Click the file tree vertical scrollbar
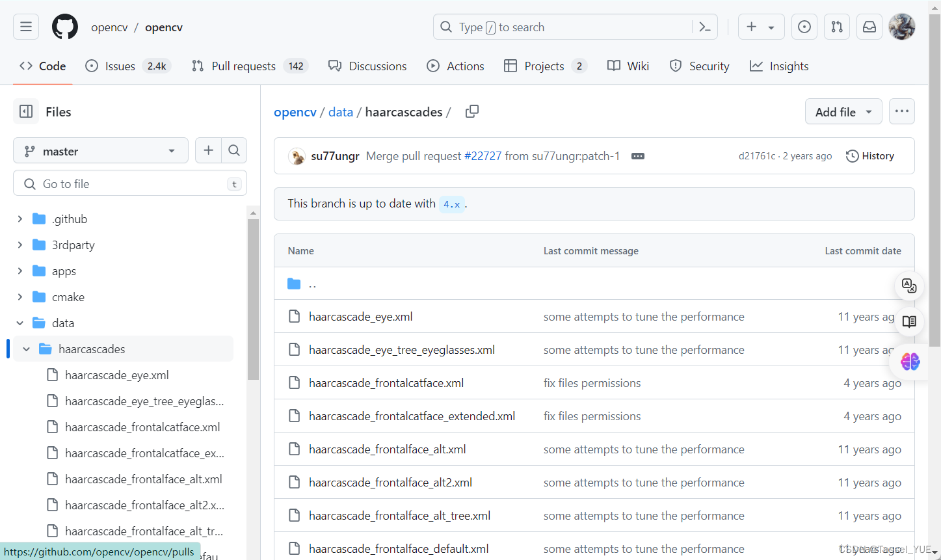This screenshot has width=941, height=560. point(254,299)
